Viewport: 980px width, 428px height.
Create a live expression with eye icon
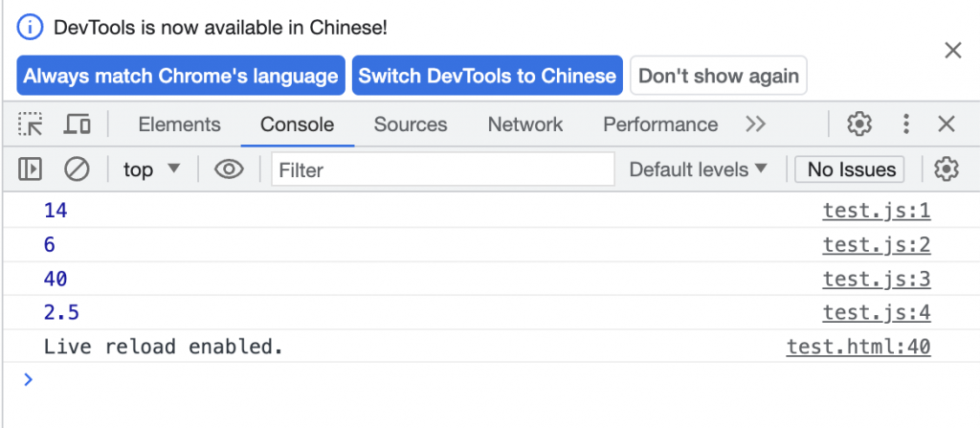pos(229,169)
